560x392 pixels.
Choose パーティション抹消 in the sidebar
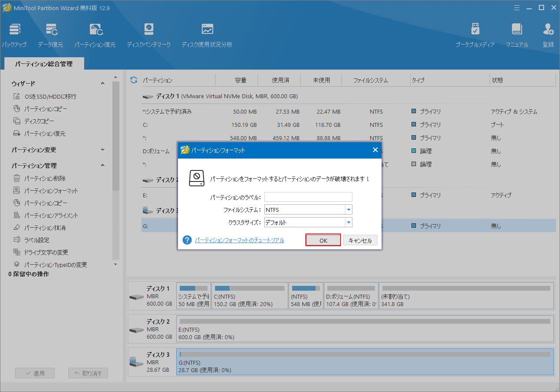pos(45,228)
